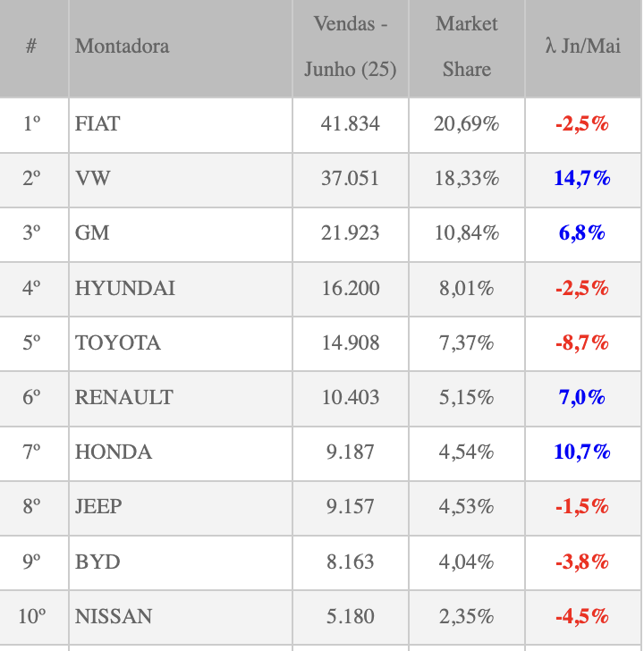This screenshot has height=651, width=644.
Task: Select the FIAT brand cell
Action: coord(97,124)
